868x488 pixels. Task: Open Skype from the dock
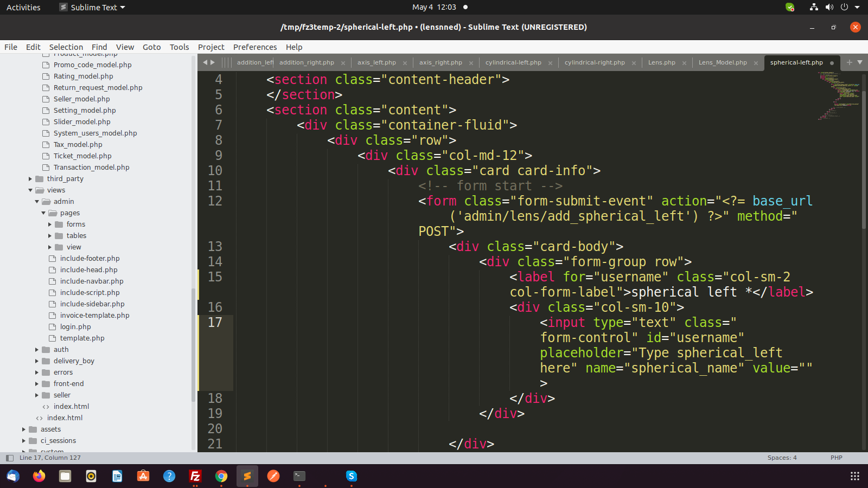tap(352, 476)
